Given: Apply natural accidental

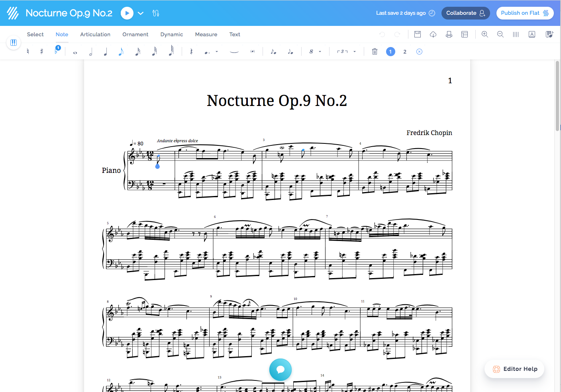Looking at the screenshot, I should point(28,51).
